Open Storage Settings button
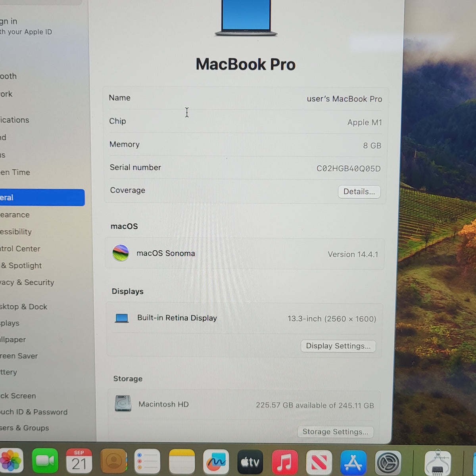This screenshot has height=476, width=476. point(335,432)
